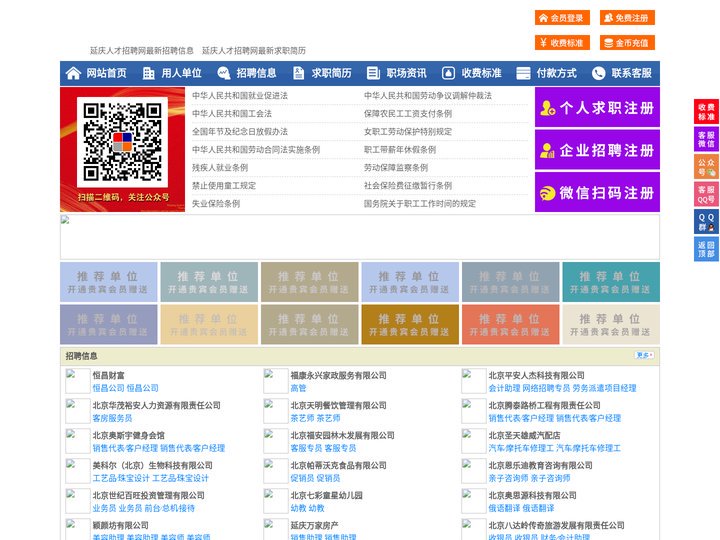Click the broken banner image below the QR code
720x540 pixels.
[x=360, y=237]
